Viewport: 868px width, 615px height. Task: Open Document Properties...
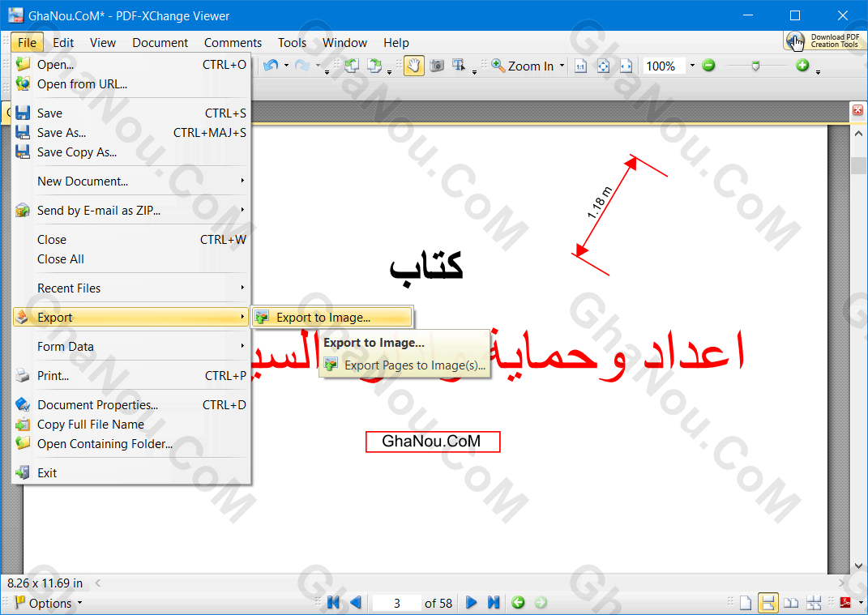point(131,405)
